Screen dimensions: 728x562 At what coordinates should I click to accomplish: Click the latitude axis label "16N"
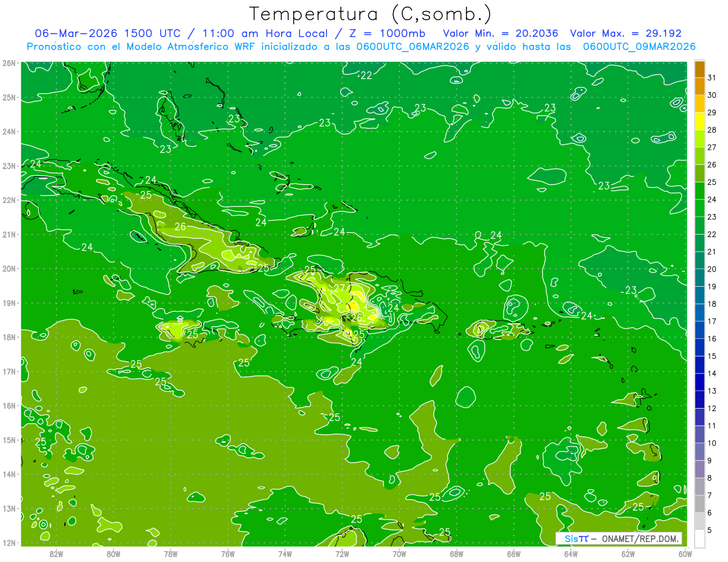click(x=9, y=406)
